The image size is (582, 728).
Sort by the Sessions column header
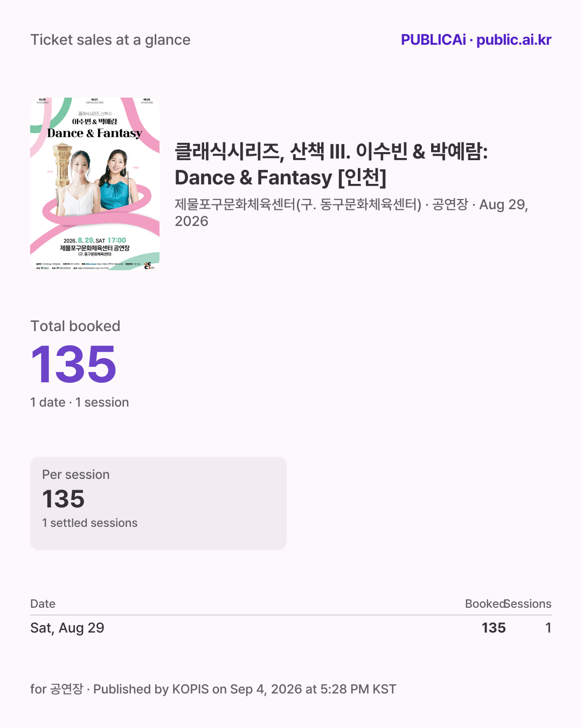[x=528, y=604]
